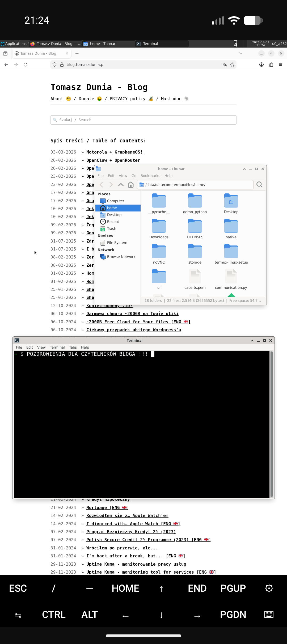Click the Firefox reload page icon

26,65
